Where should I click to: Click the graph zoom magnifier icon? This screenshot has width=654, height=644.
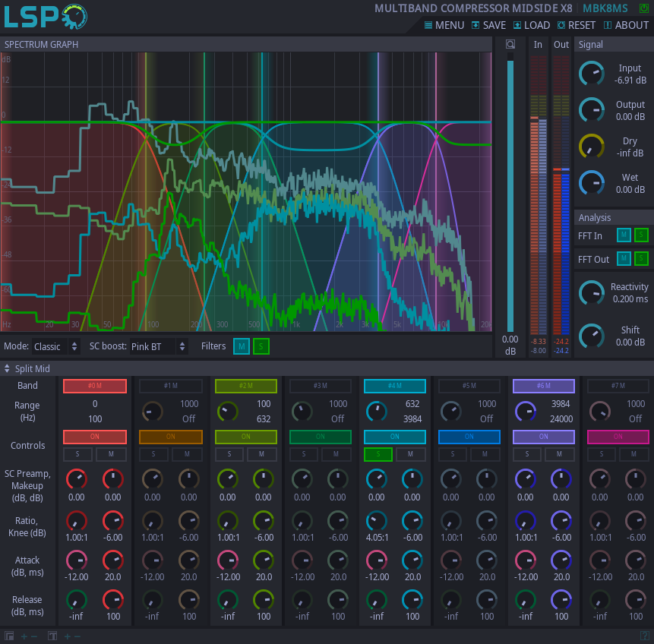510,44
